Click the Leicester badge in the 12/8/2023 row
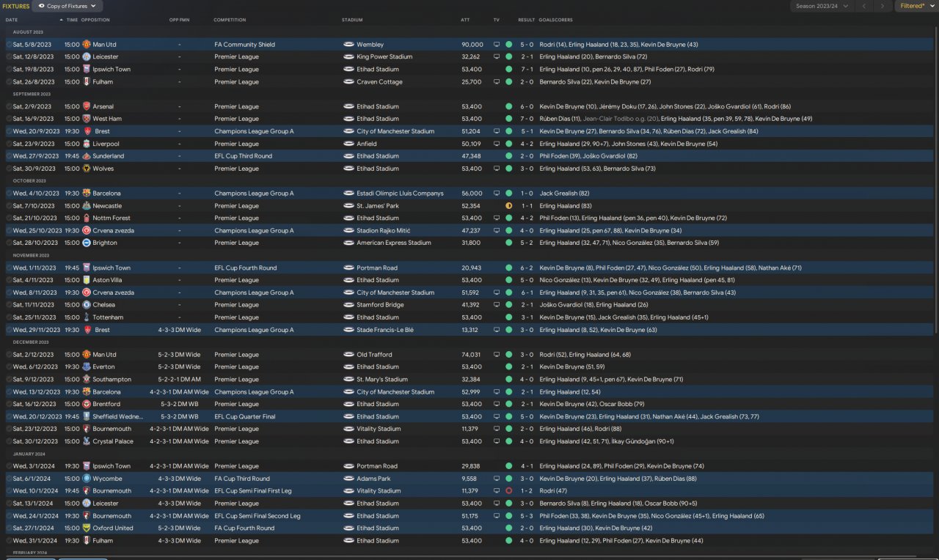This screenshot has height=560, width=939. click(x=87, y=57)
